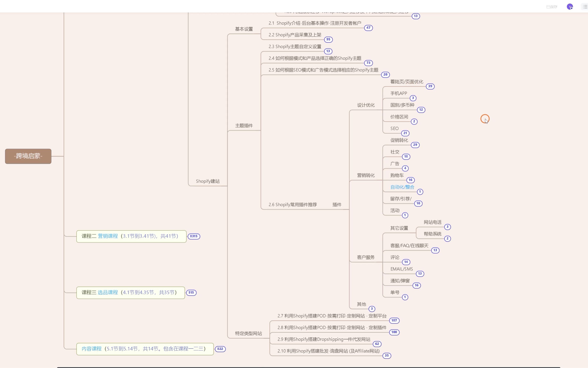Expand badge 1 on 自动化/整合
Viewport: 588px width, 368px height.
tap(420, 192)
